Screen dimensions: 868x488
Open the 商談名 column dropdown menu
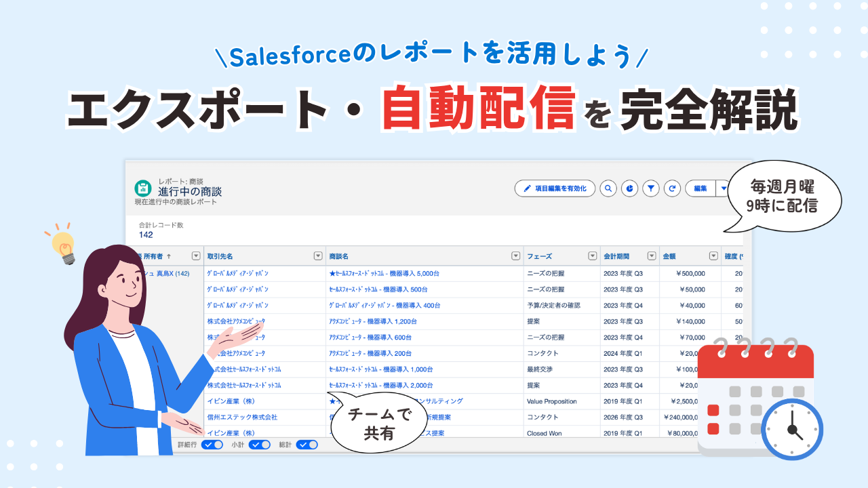[516, 256]
